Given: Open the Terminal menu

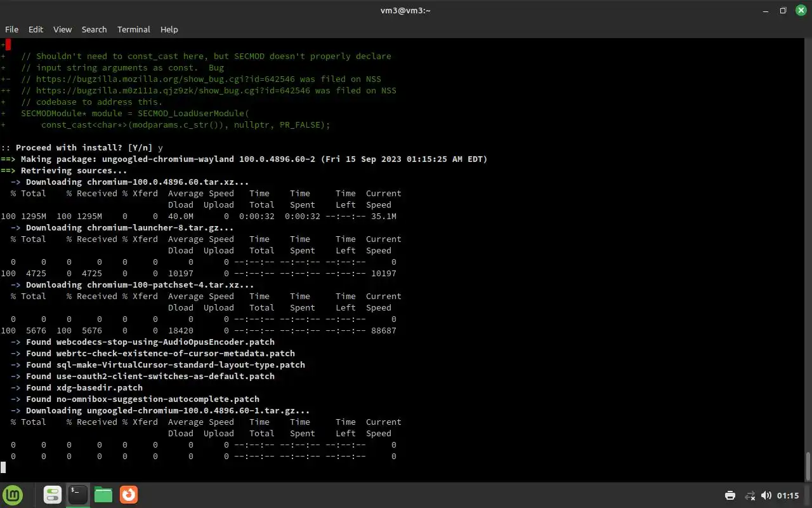Looking at the screenshot, I should 134,29.
